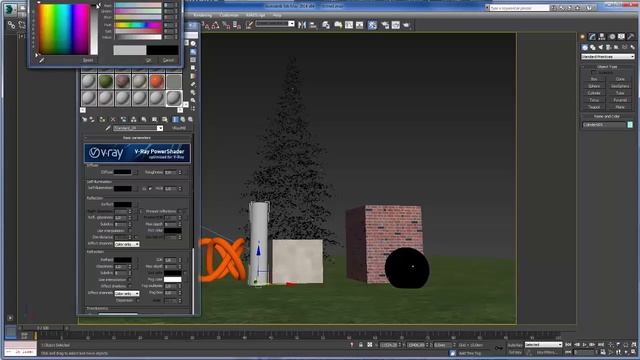Viewport: 640px width, 360px height.
Task: Select the Geometry category icon
Action: [x=585, y=47]
